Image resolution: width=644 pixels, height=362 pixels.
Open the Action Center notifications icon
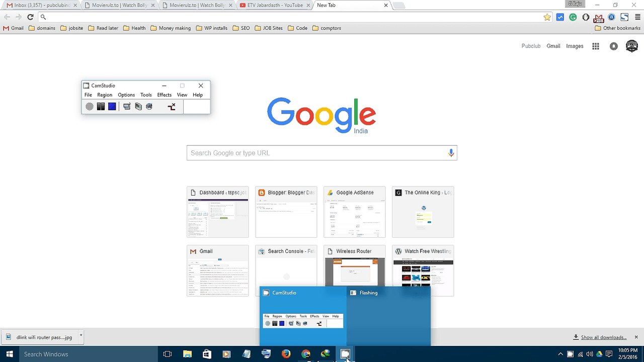click(x=609, y=354)
